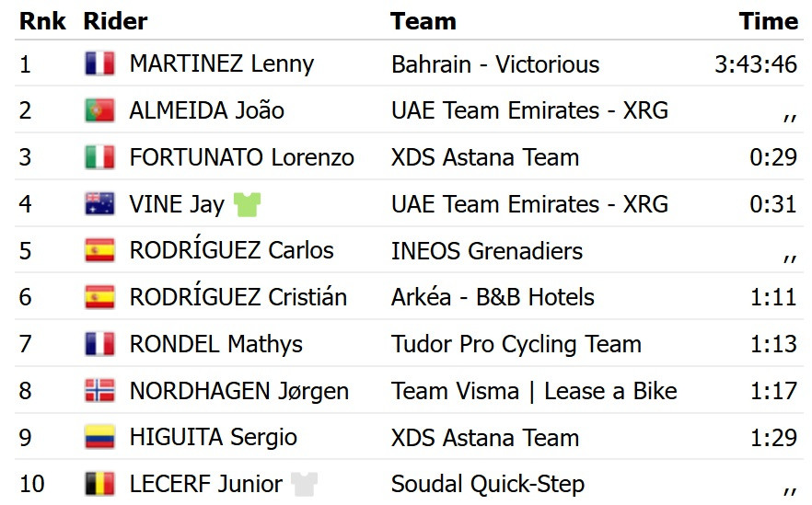Open rider profile for MARTINEZ Lenny
The image size is (812, 505).
[x=221, y=63]
